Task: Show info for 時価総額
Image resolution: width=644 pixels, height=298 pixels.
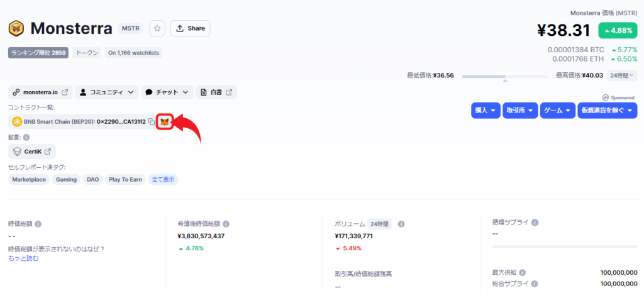Action: pyautogui.click(x=38, y=224)
